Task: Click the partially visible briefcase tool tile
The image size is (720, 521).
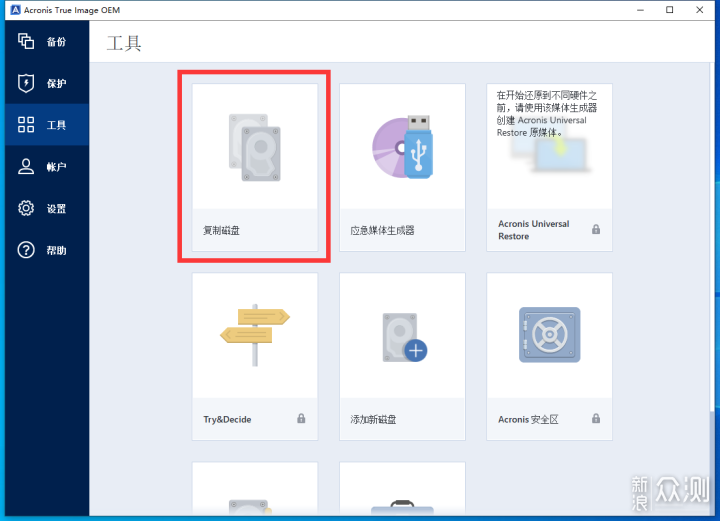Action: pyautogui.click(x=402, y=488)
